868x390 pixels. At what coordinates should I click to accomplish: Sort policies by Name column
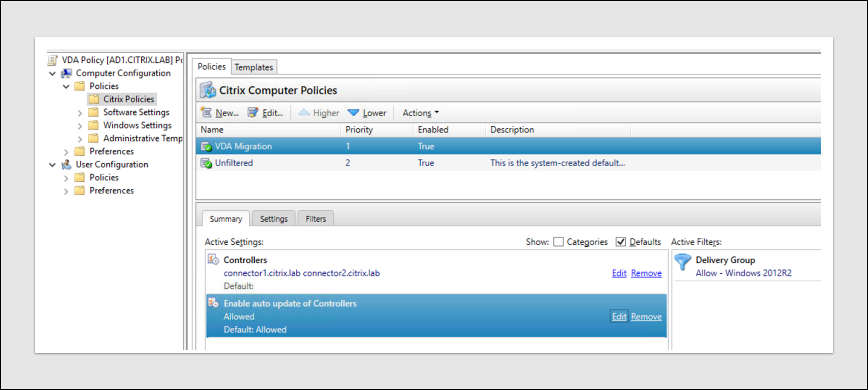(269, 130)
